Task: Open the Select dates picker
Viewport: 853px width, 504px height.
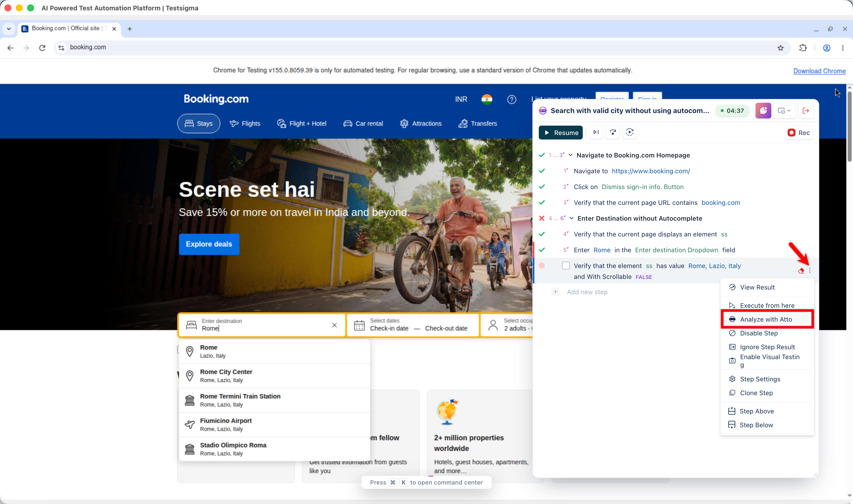Action: 413,325
